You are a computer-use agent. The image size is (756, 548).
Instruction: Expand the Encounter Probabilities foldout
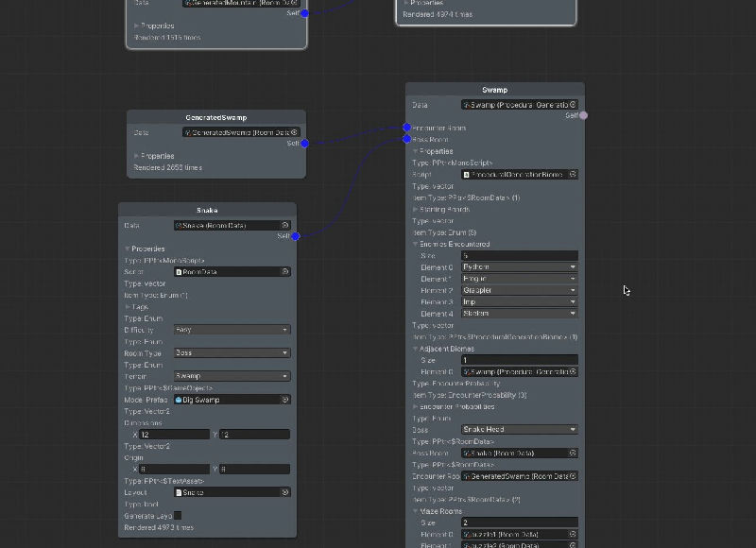point(415,406)
